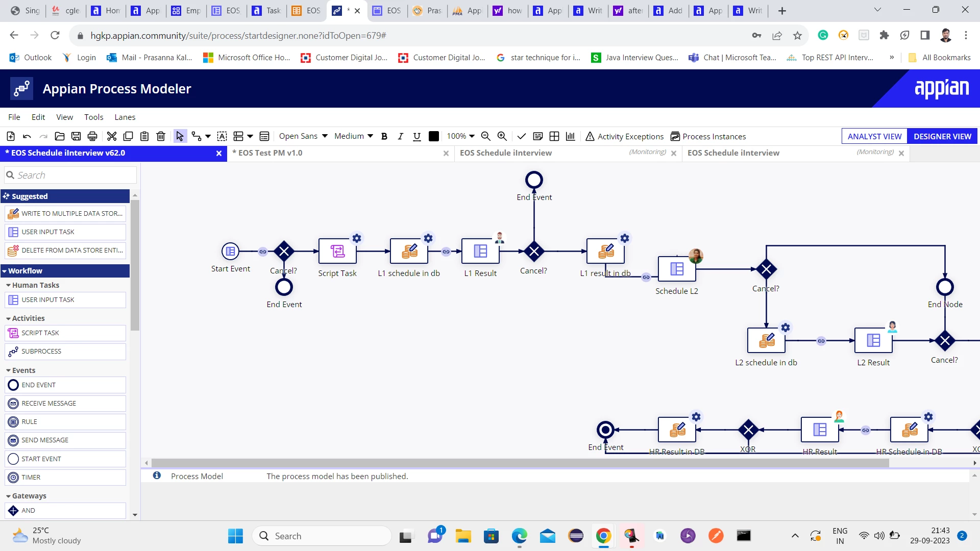Image resolution: width=980 pixels, height=551 pixels.
Task: Copy the selected node
Action: 128,136
